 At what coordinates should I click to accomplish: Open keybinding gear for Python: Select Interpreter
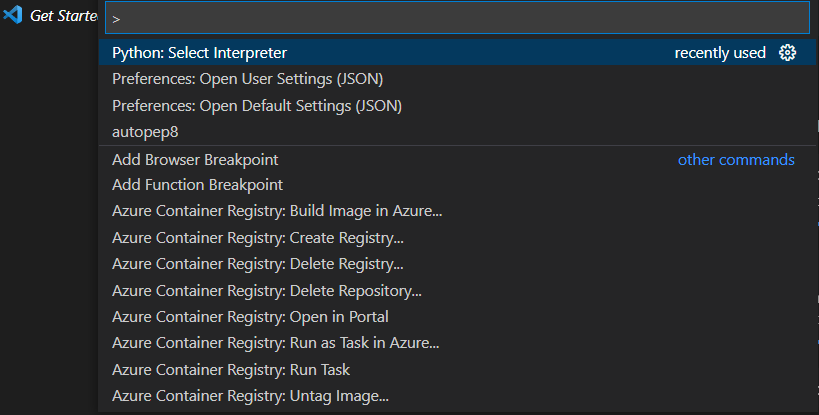click(x=787, y=53)
